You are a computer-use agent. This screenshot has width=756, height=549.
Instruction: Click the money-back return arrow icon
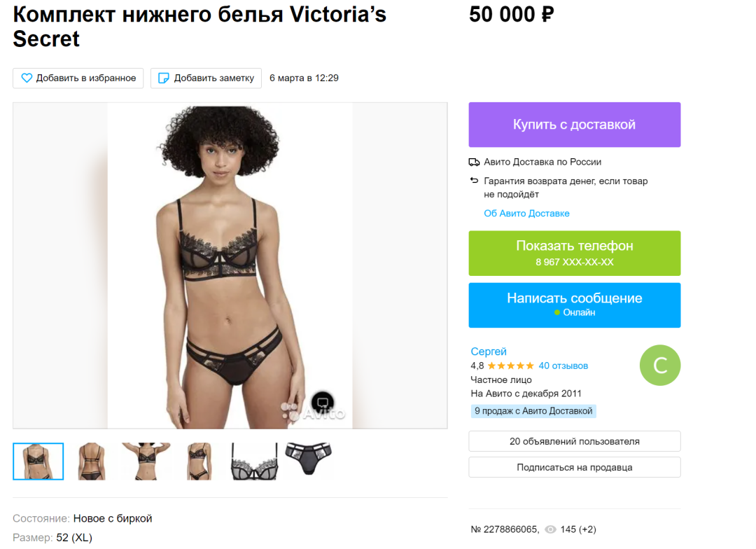coord(474,181)
